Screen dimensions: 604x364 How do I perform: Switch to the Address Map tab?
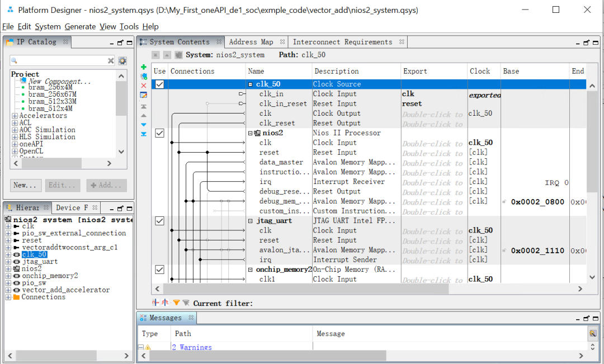point(251,41)
